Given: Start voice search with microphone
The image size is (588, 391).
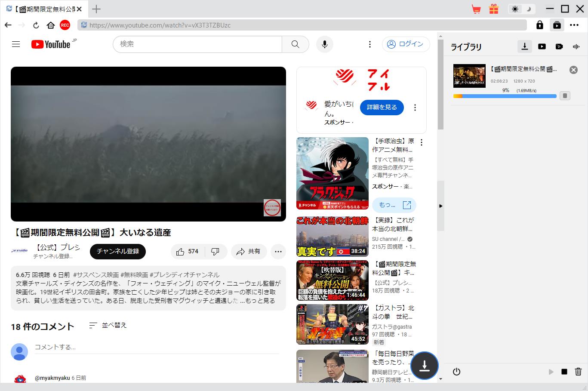Looking at the screenshot, I should click(325, 44).
